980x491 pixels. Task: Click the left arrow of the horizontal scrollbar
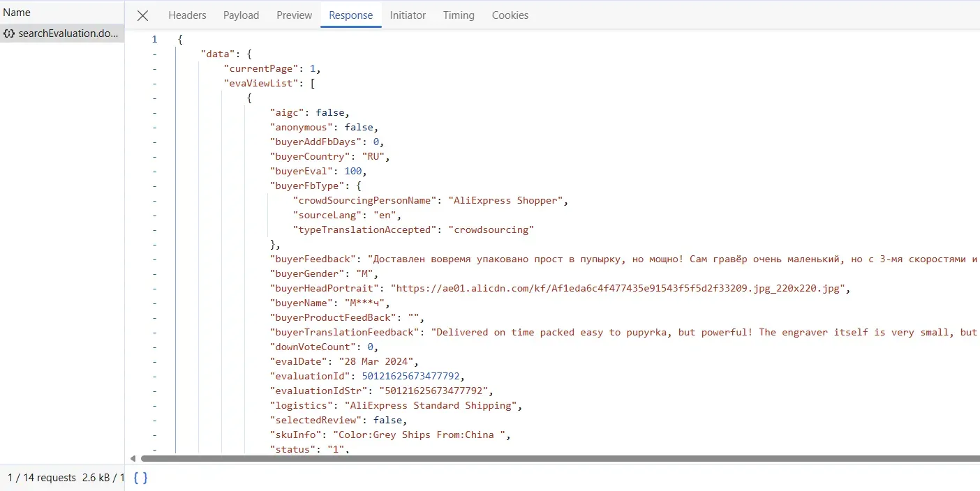[x=133, y=458]
